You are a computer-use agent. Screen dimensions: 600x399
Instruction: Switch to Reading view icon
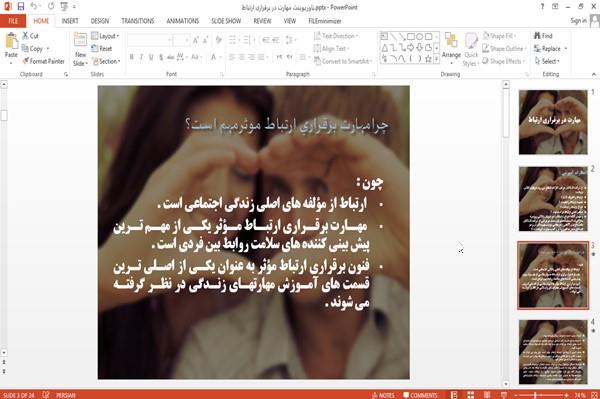[487, 395]
